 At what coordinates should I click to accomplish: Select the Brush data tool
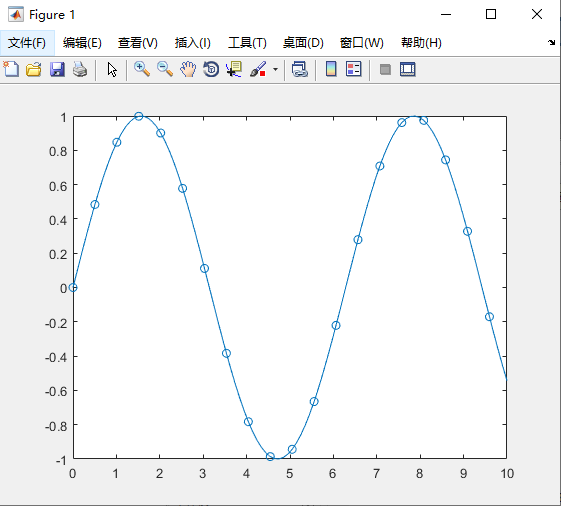[258, 69]
